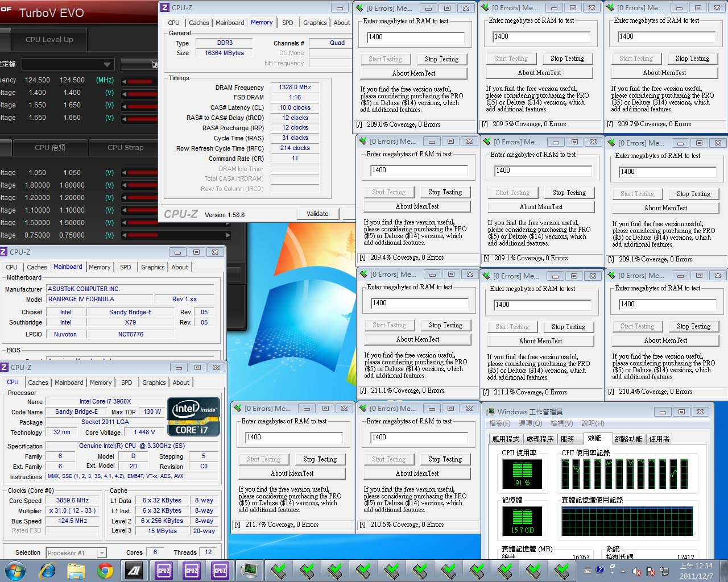Switch to Task Manager taskbar icon
This screenshot has height=582, width=728.
pos(249,570)
